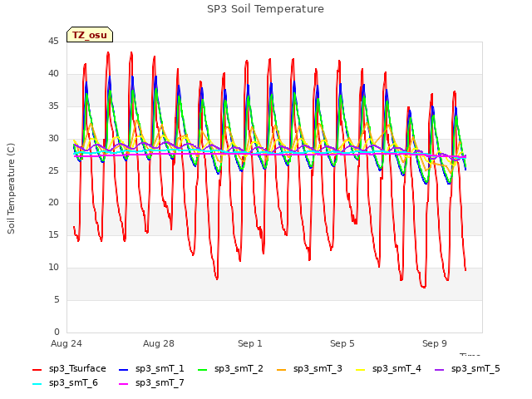Screen dimensions: 532x399
Task: Click the Soil Temperature (C) axis label
Action: [x=11, y=189]
